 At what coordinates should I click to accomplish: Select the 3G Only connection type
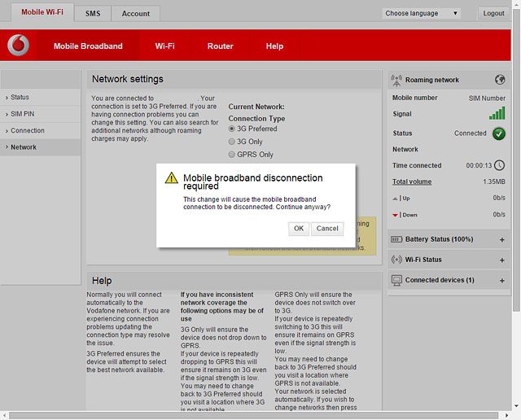tap(232, 142)
